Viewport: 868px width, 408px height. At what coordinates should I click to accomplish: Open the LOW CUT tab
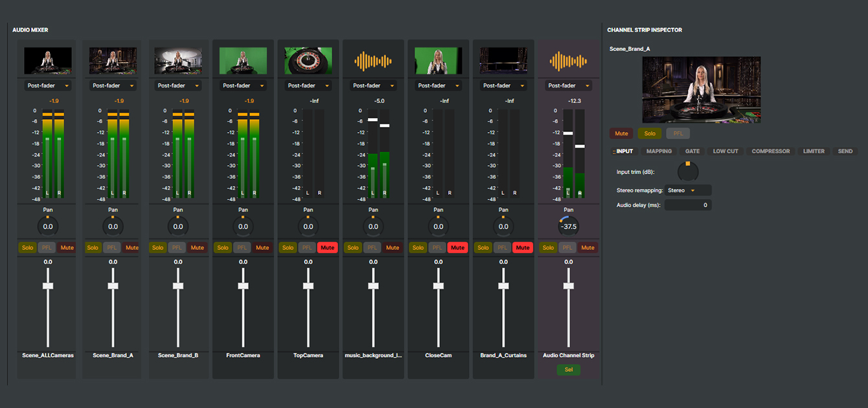725,151
